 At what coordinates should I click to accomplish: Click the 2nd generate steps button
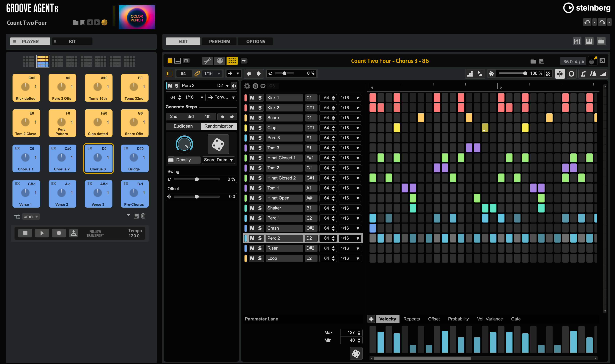click(174, 117)
